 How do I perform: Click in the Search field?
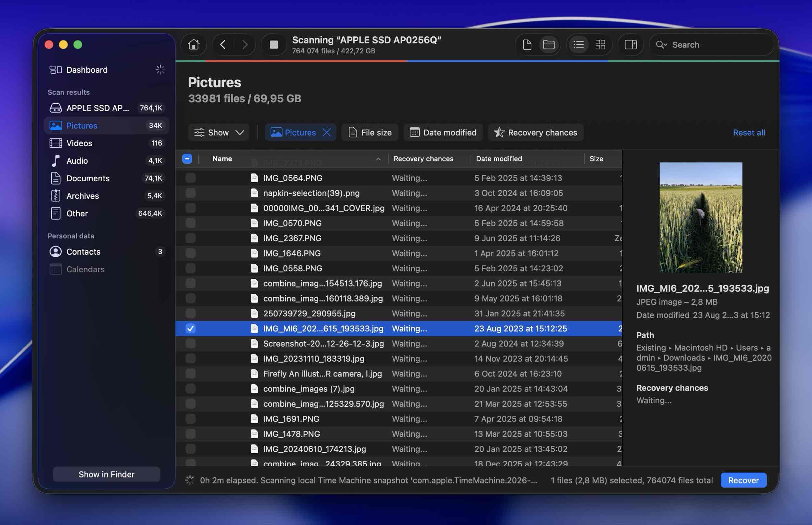pyautogui.click(x=716, y=45)
